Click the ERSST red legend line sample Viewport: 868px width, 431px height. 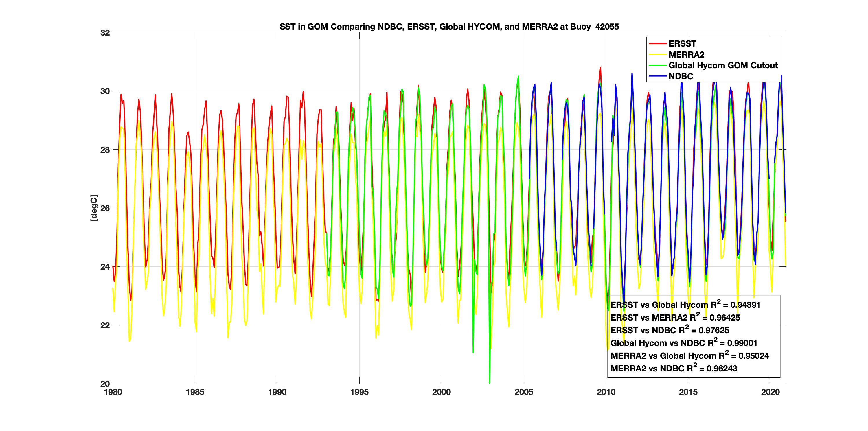coord(657,44)
